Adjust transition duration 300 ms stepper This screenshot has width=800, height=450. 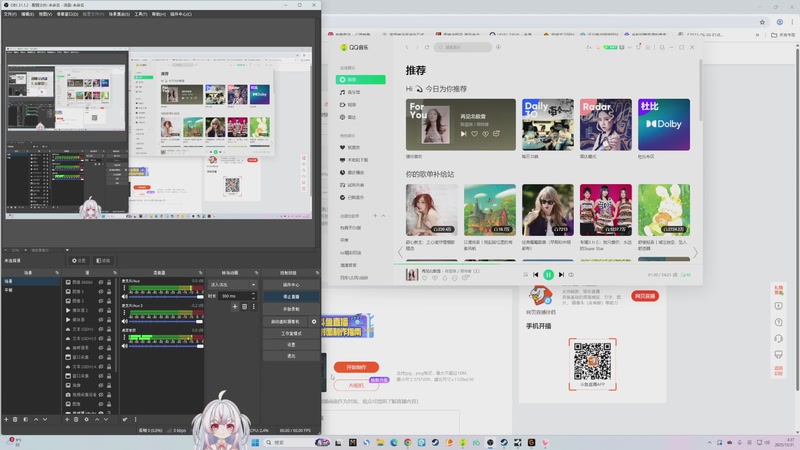click(253, 296)
